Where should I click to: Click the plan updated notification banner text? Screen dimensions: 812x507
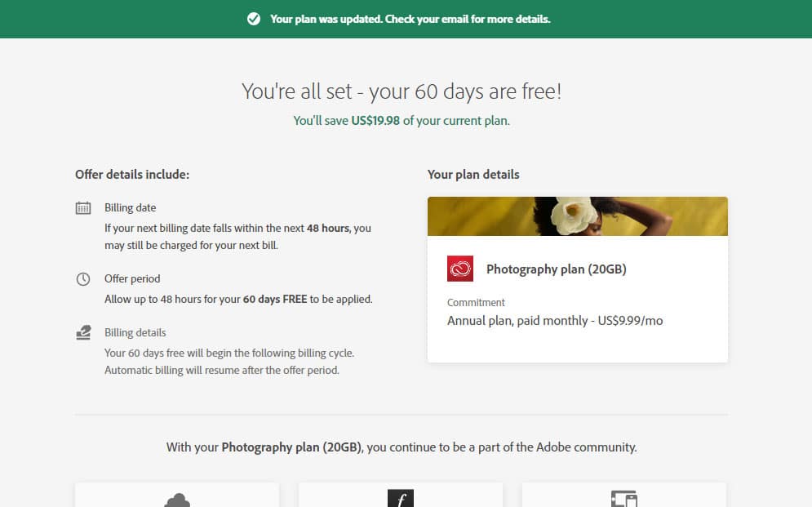[x=410, y=19]
